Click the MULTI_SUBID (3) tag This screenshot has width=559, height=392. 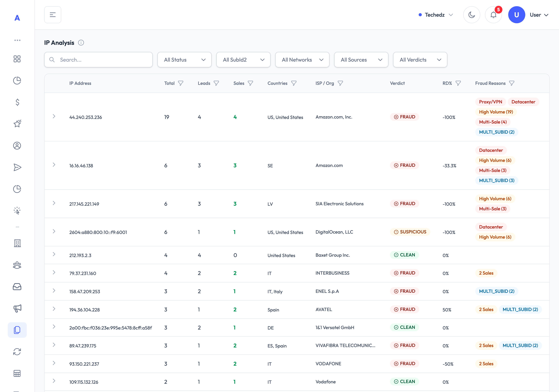[x=497, y=181]
